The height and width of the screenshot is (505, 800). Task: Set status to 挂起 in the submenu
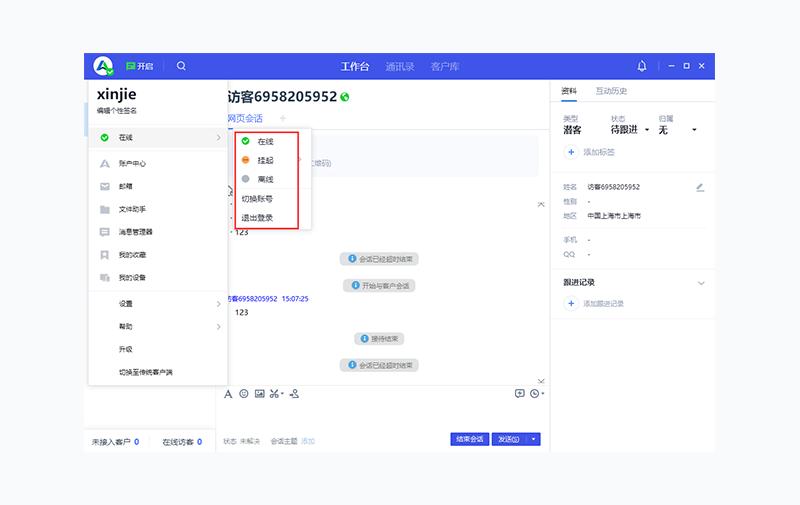coord(266,160)
